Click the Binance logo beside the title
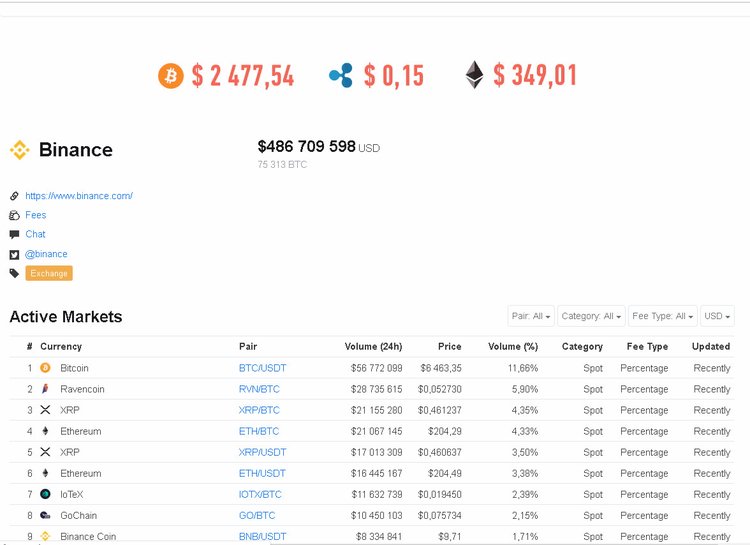 pos(20,150)
